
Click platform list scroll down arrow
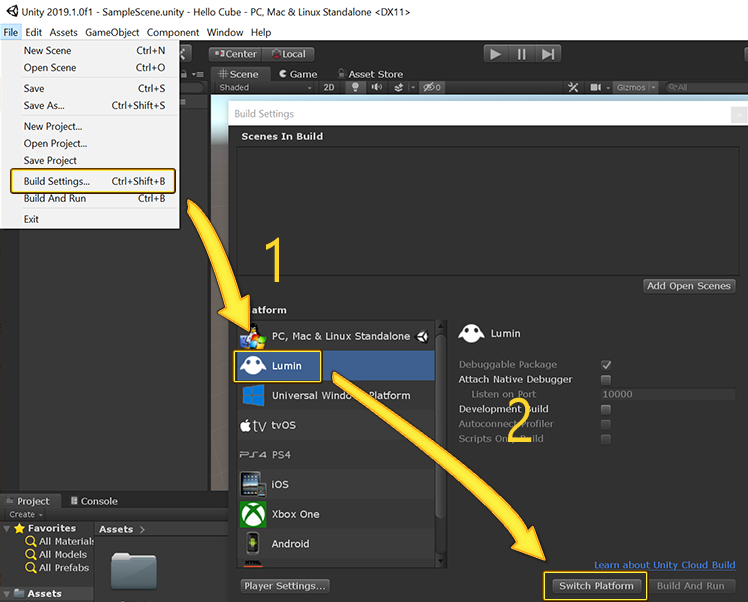tap(440, 561)
